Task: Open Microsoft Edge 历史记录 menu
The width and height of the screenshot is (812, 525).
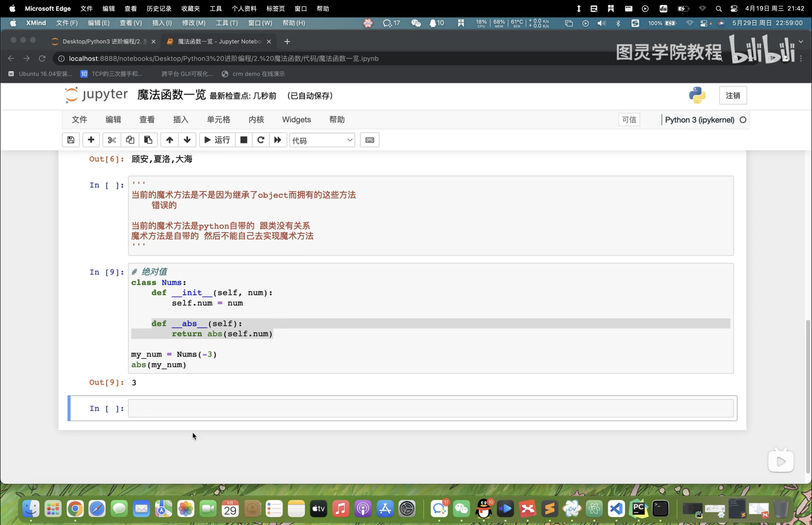Action: 159,8
